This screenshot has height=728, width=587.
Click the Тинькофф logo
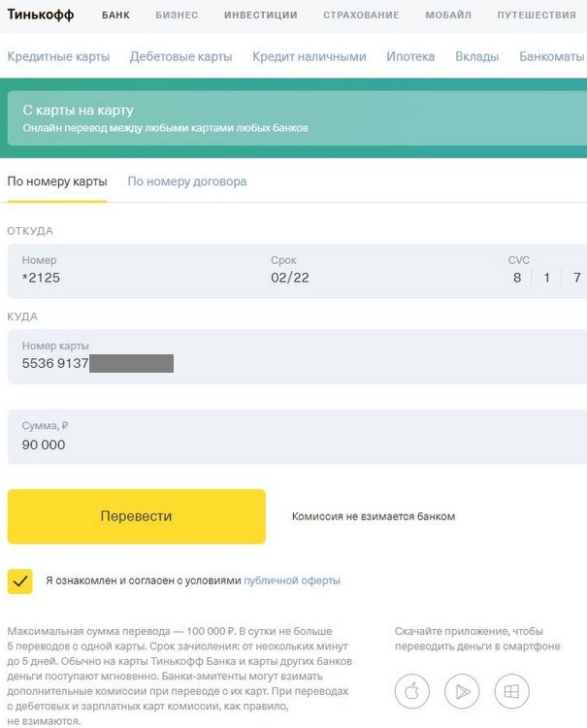41,15
